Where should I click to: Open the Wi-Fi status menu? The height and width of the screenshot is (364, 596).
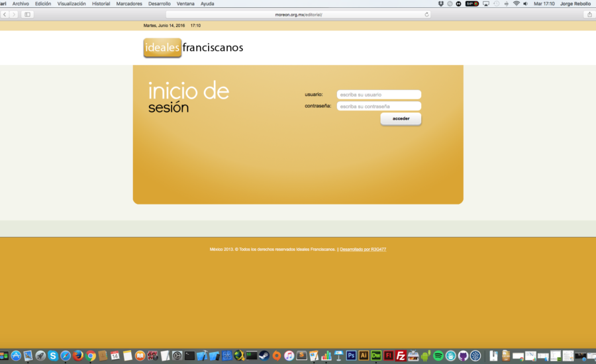[516, 4]
